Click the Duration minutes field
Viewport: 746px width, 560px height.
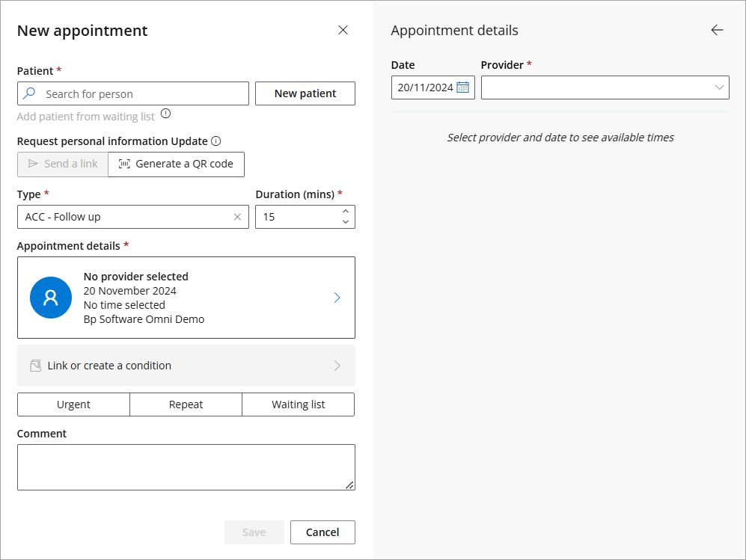(305, 217)
